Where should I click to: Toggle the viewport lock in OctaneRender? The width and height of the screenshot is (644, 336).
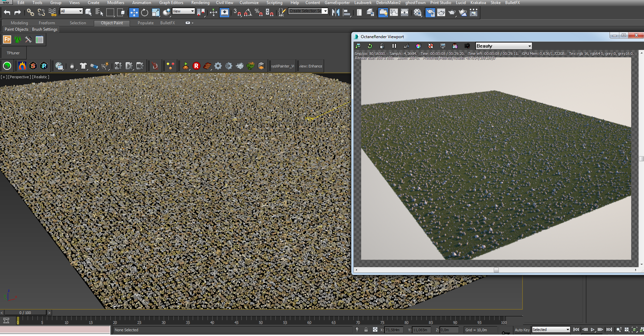(382, 46)
